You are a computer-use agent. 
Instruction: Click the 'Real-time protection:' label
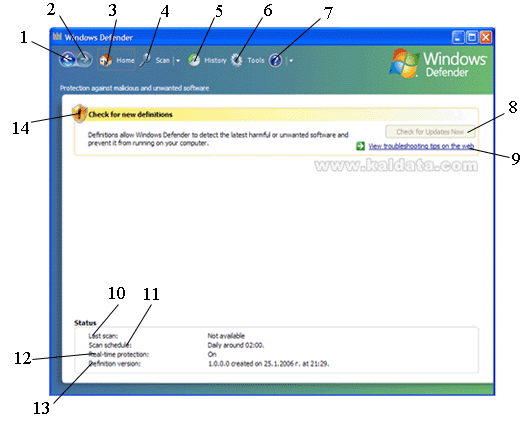(x=119, y=354)
